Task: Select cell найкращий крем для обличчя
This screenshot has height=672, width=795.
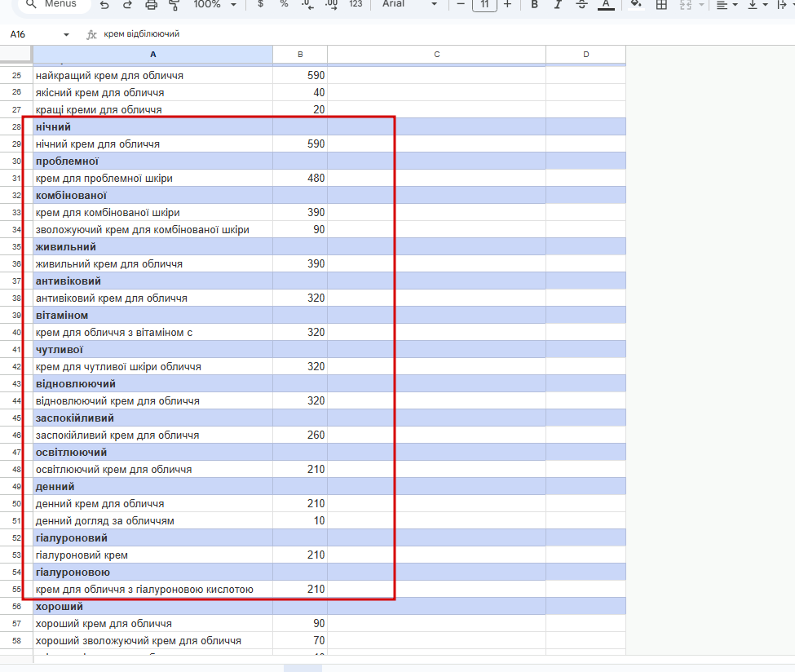Action: (152, 76)
